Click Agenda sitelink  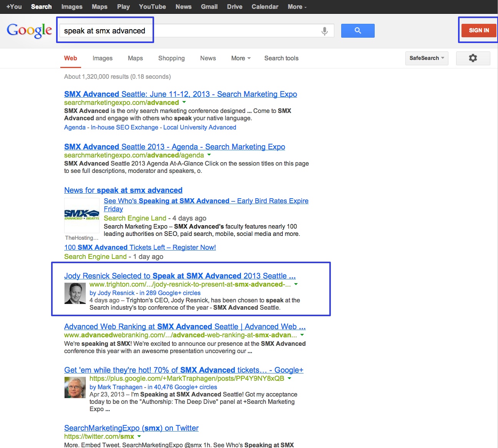click(x=75, y=127)
